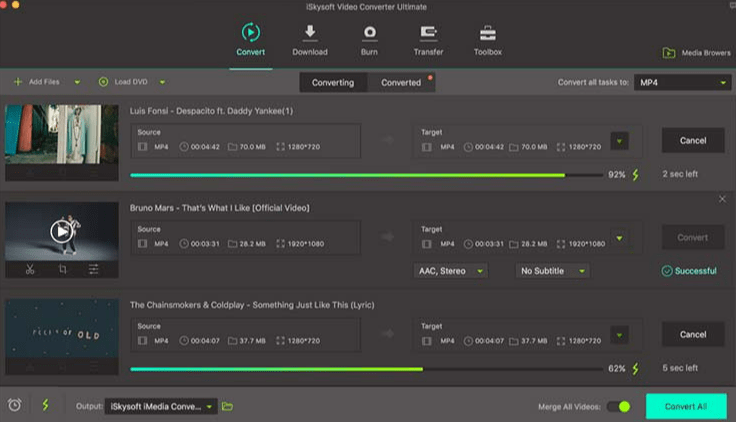Switch to the Converted tab
Viewport: 736px width, 422px height.
401,82
